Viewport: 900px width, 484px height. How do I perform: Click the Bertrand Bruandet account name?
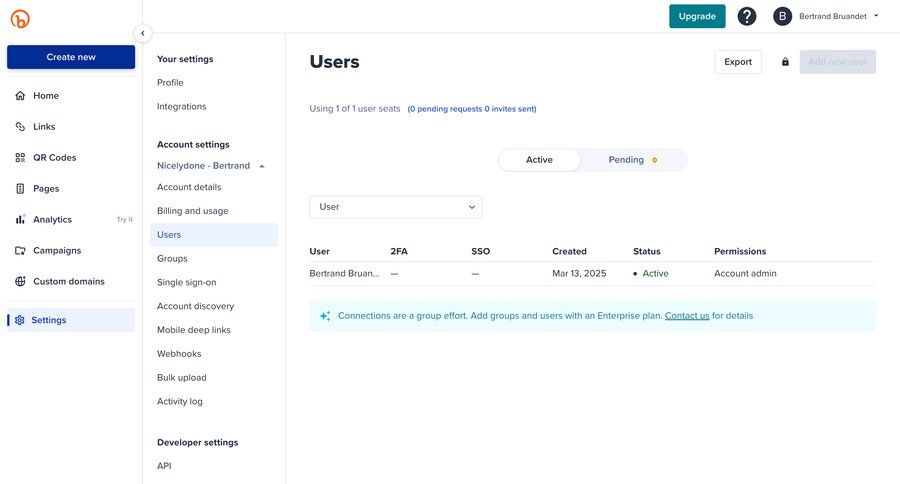coord(833,16)
